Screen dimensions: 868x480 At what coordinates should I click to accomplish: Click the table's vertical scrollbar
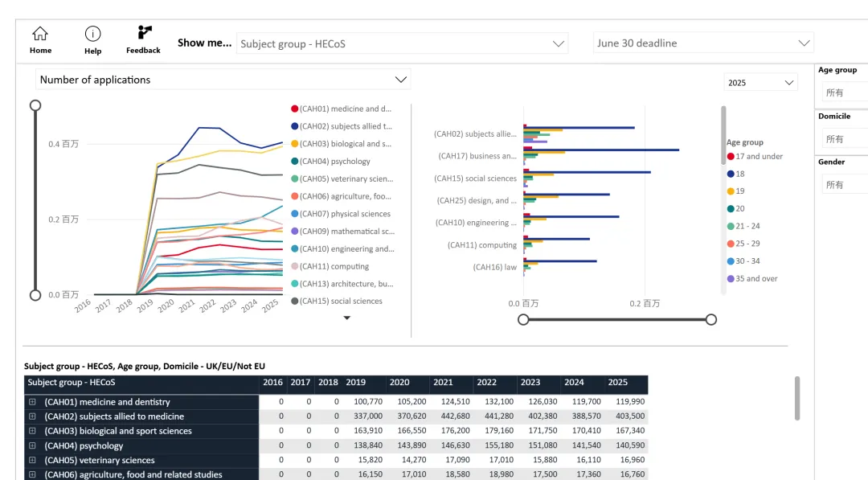797,399
